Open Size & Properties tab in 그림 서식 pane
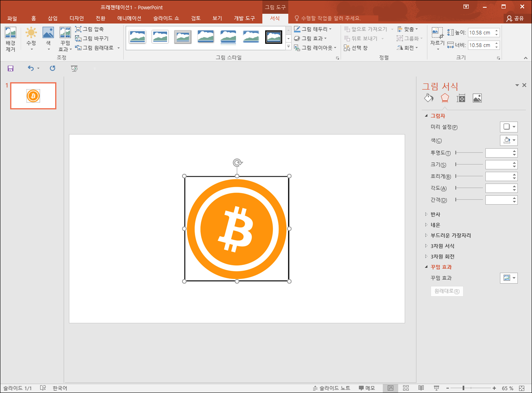This screenshot has width=532, height=393. pos(461,98)
